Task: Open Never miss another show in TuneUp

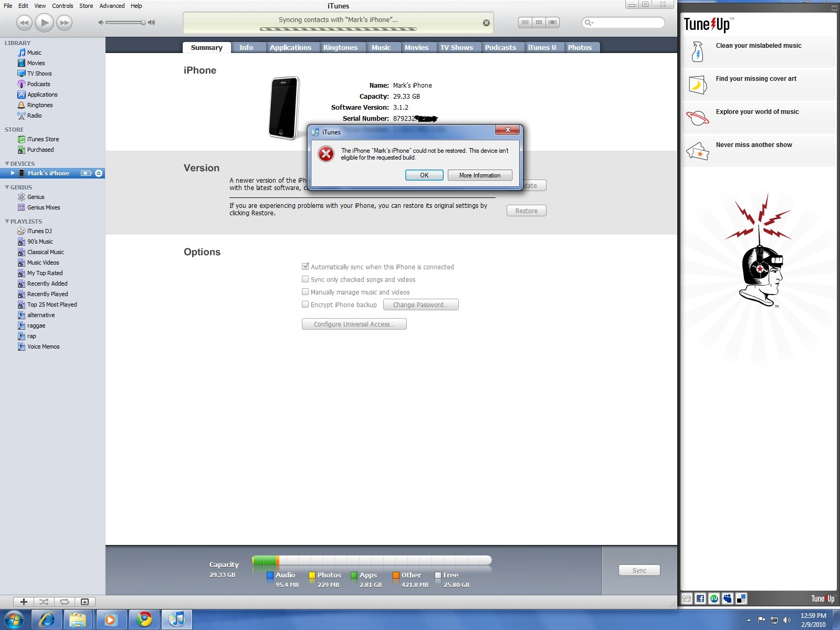Action: 758,151
